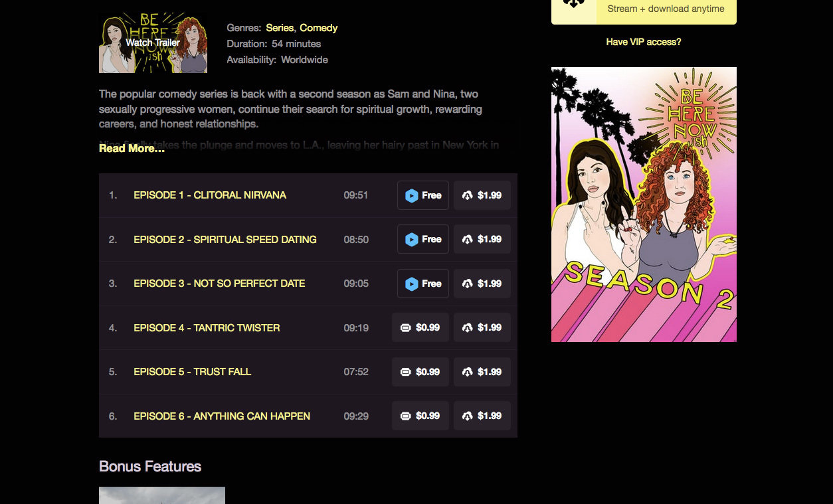Screen dimensions: 833x504
Task: Click Free label for Episode 1
Action: coord(432,195)
